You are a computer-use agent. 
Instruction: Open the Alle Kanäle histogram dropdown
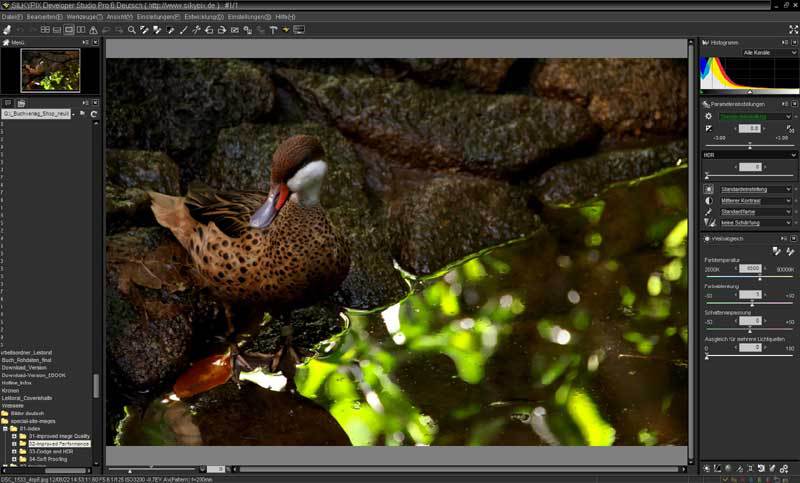(769, 53)
